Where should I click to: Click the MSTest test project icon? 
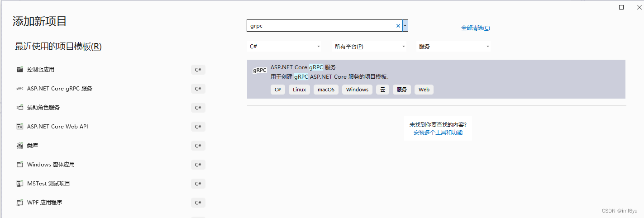[x=19, y=184]
